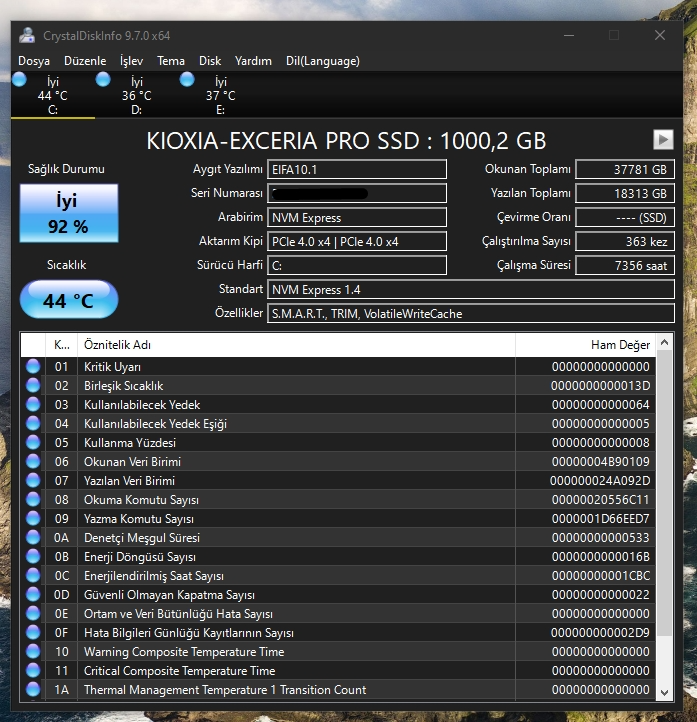
Task: Click the Sürücü Harfi field C:
Action: click(357, 265)
